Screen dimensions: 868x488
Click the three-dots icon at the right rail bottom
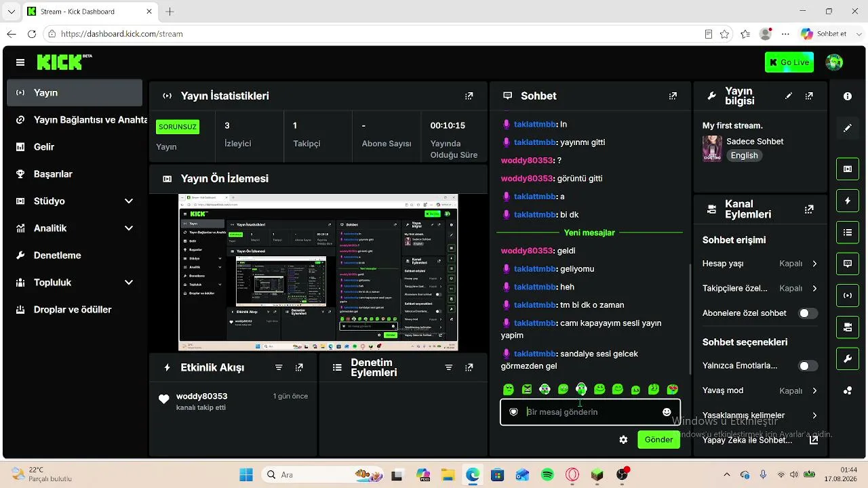point(848,390)
